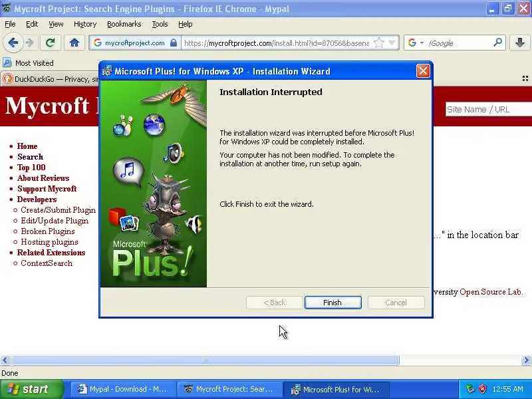Click the red shield security tray icon

482,389
